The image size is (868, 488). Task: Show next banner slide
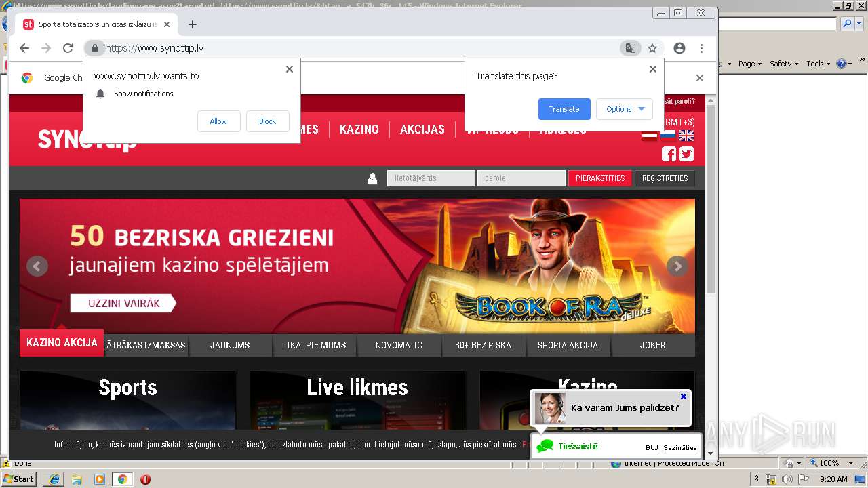point(677,266)
